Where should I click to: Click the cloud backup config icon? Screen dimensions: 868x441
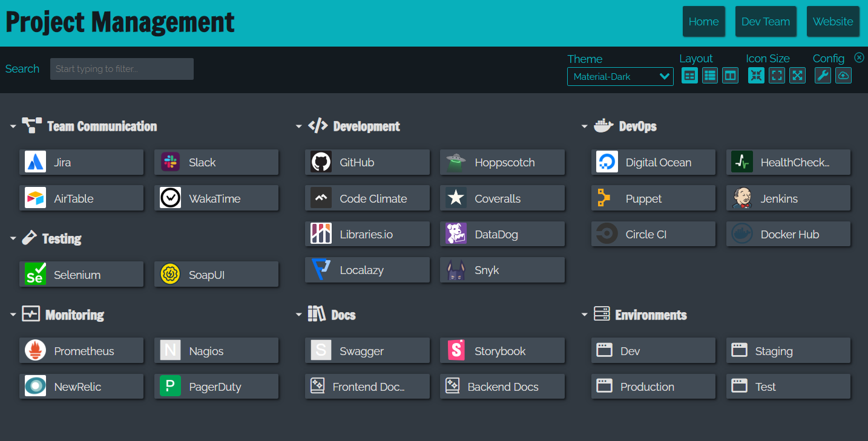(x=843, y=76)
